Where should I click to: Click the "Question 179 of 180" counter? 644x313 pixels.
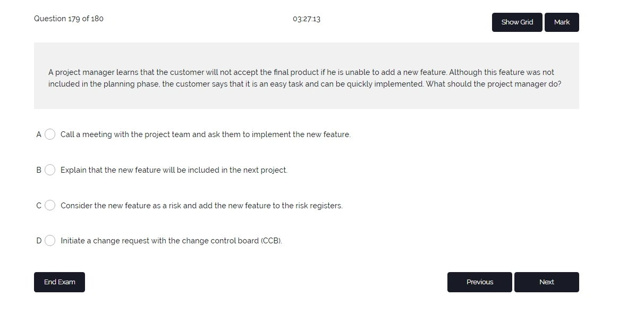pyautogui.click(x=69, y=19)
